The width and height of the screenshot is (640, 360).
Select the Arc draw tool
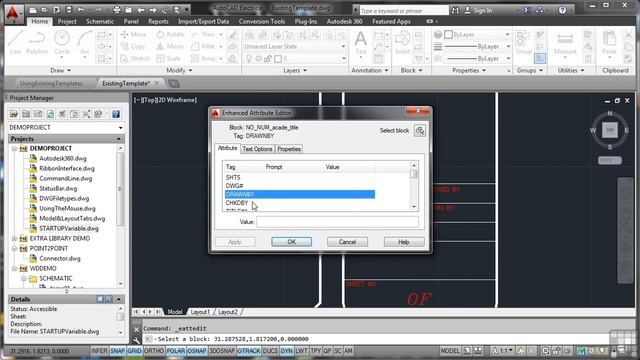point(84,42)
